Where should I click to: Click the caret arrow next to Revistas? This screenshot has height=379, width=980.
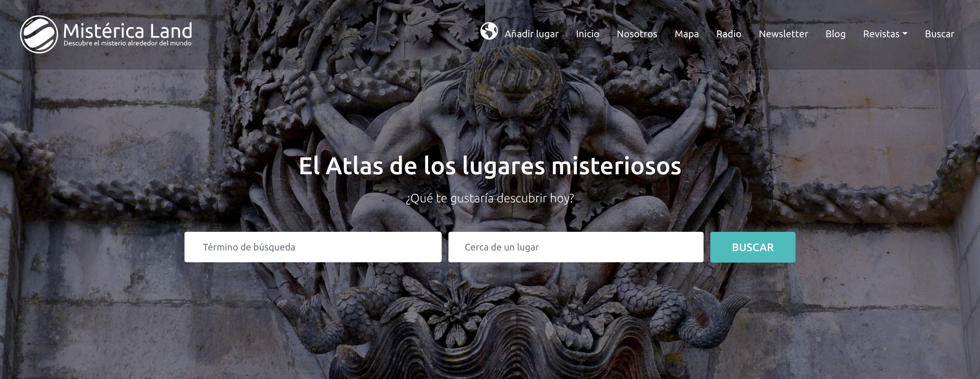[x=905, y=34]
